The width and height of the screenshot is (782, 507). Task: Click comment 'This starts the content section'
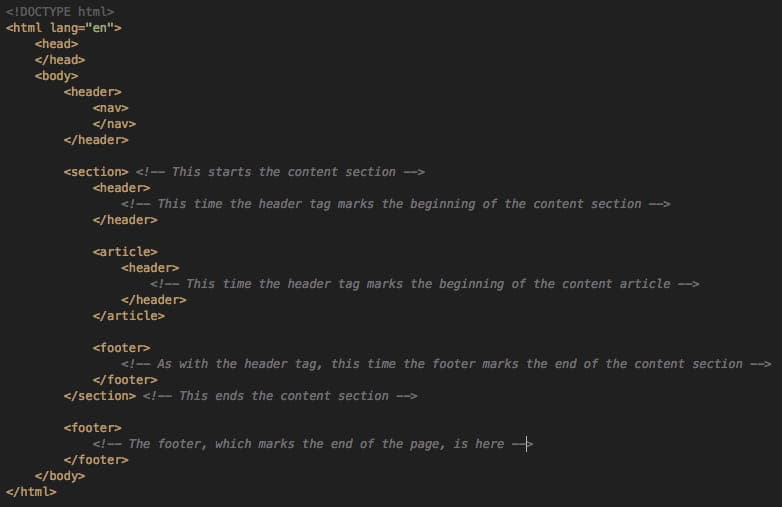click(280, 172)
